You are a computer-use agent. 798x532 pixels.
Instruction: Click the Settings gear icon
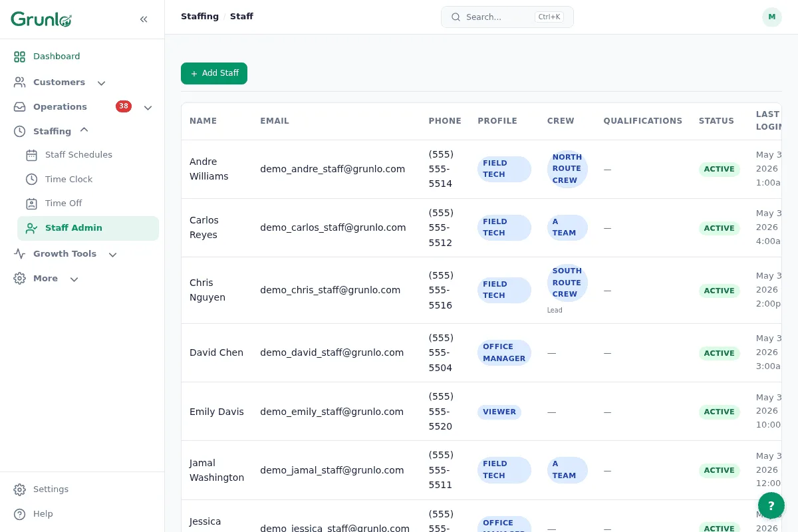[20, 489]
